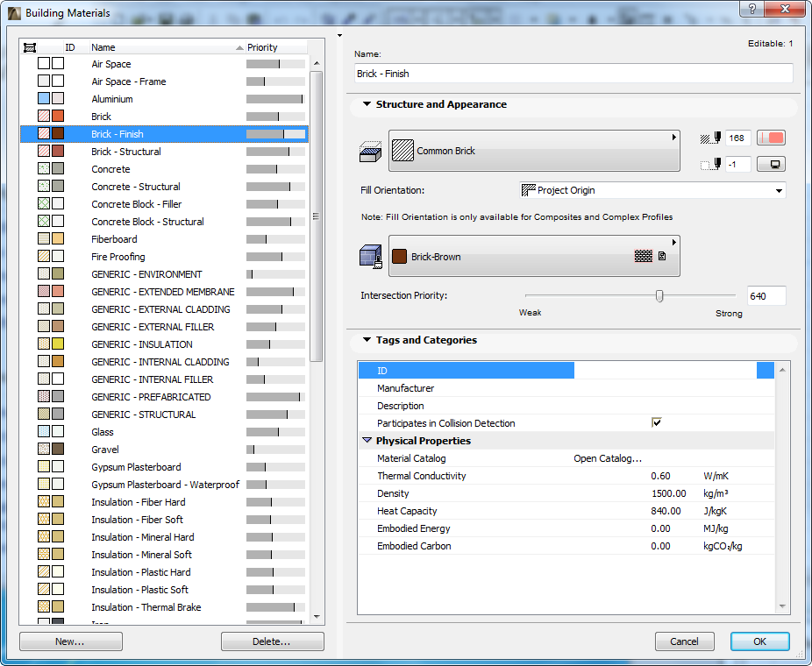This screenshot has width=812, height=666.
Task: Click the GENERIC - PREFABRICATED fill icon
Action: pos(44,397)
